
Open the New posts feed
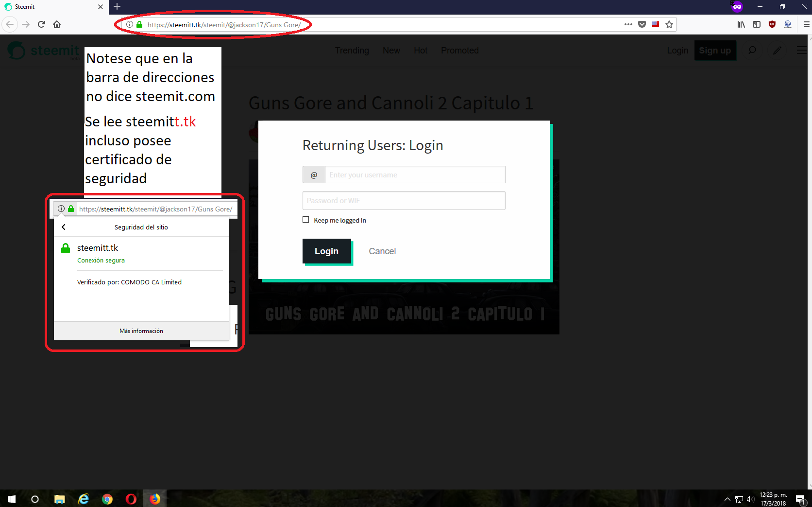pos(391,51)
